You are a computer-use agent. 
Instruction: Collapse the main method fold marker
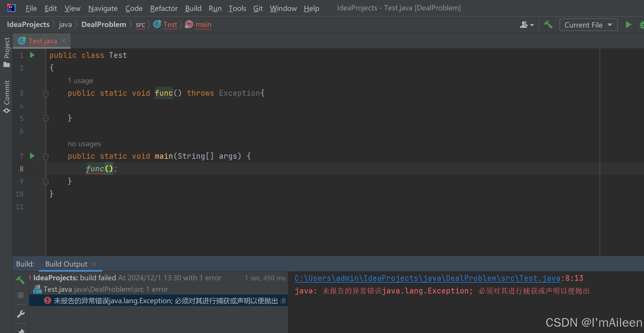[46, 156]
